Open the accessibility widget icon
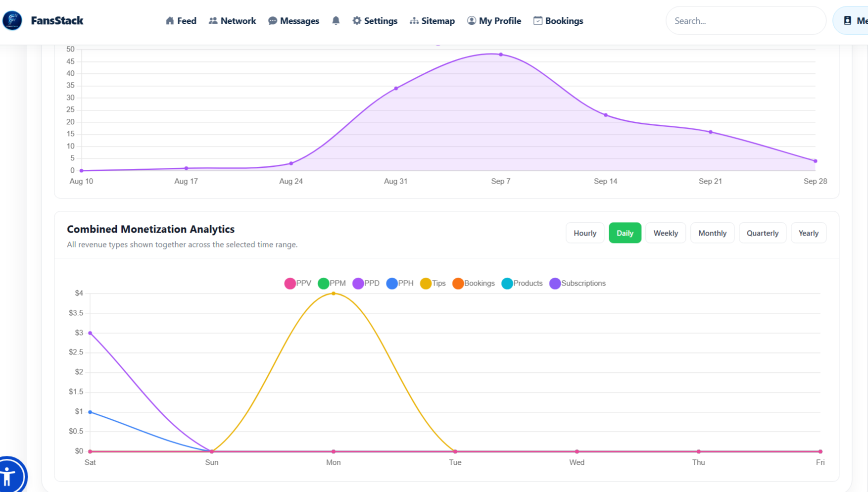This screenshot has width=868, height=492. pos(10,476)
